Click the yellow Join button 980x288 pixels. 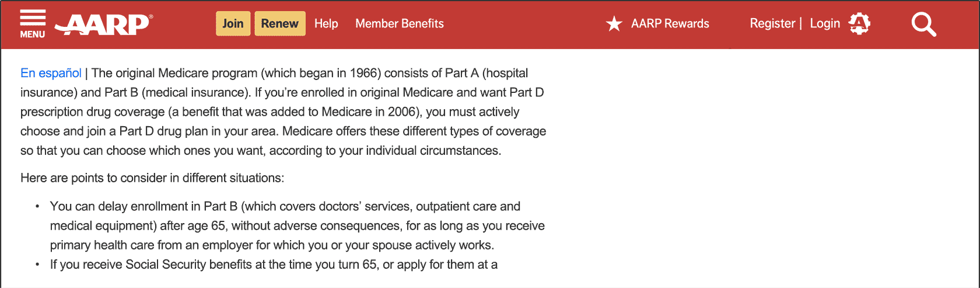[233, 23]
